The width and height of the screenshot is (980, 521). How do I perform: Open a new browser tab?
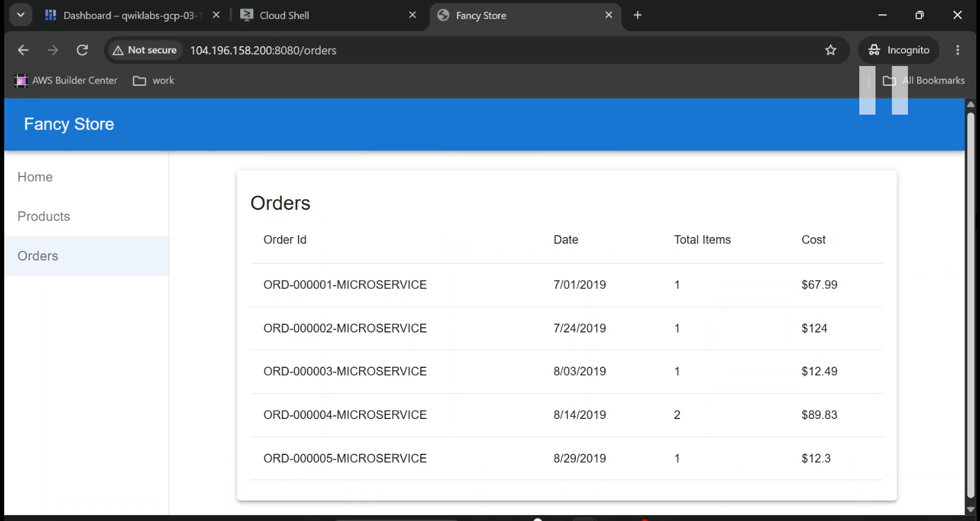tap(638, 16)
